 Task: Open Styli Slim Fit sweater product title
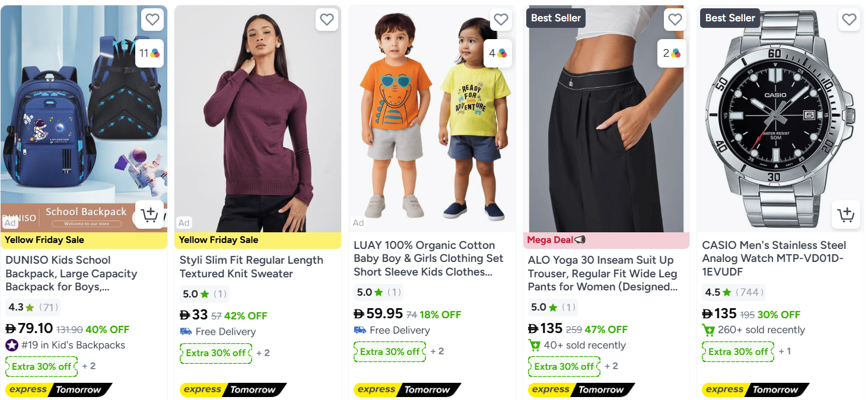(x=251, y=267)
